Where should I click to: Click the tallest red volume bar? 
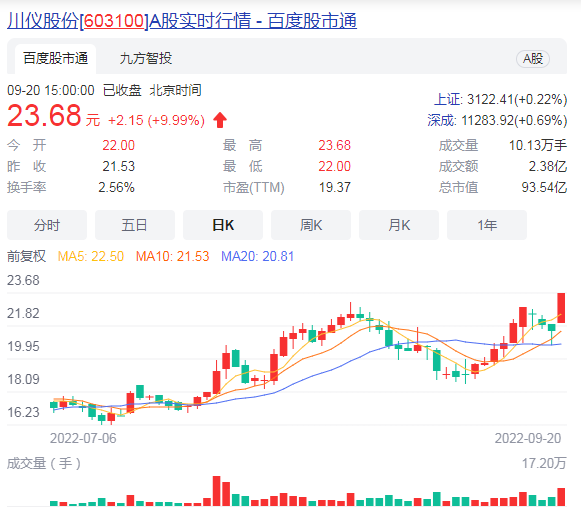tap(216, 491)
